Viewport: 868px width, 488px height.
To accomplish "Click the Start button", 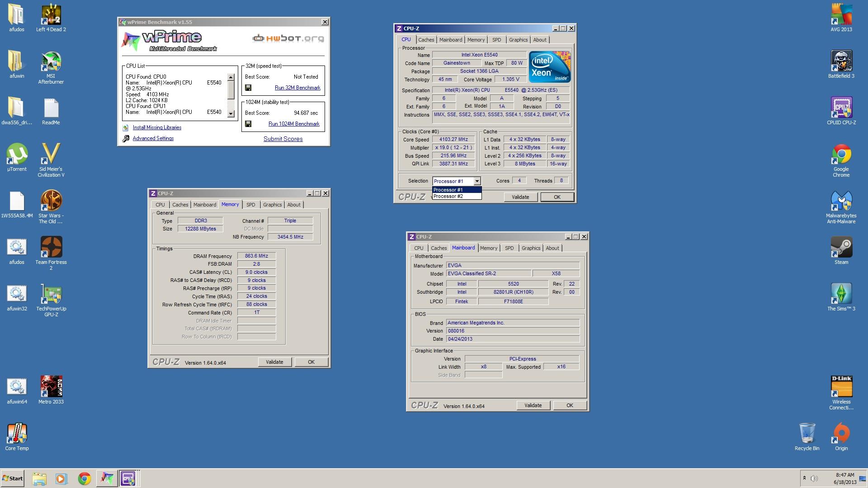I will 12,479.
